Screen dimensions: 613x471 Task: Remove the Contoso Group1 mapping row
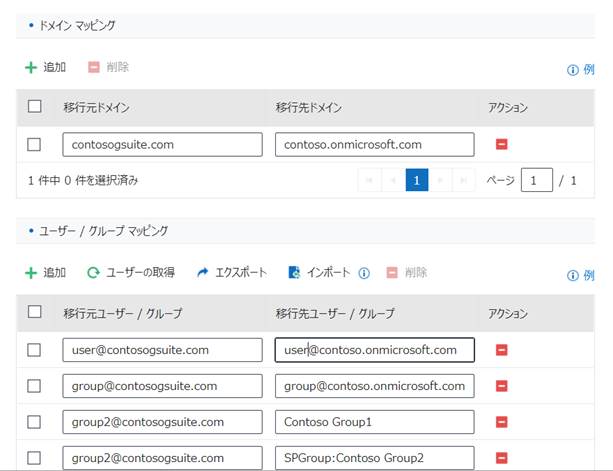coord(502,422)
